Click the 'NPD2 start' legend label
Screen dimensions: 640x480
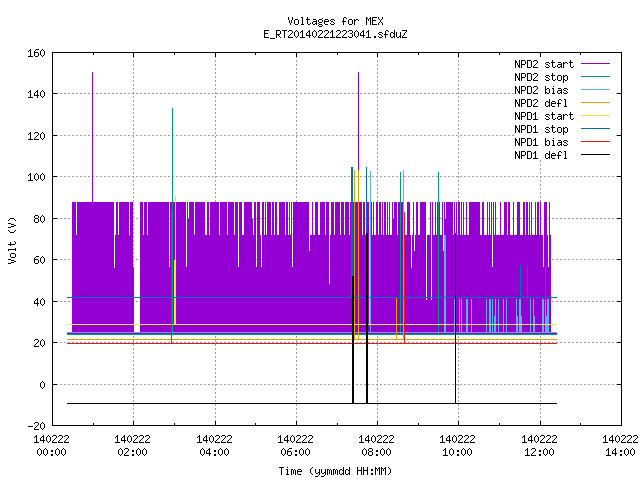click(544, 64)
